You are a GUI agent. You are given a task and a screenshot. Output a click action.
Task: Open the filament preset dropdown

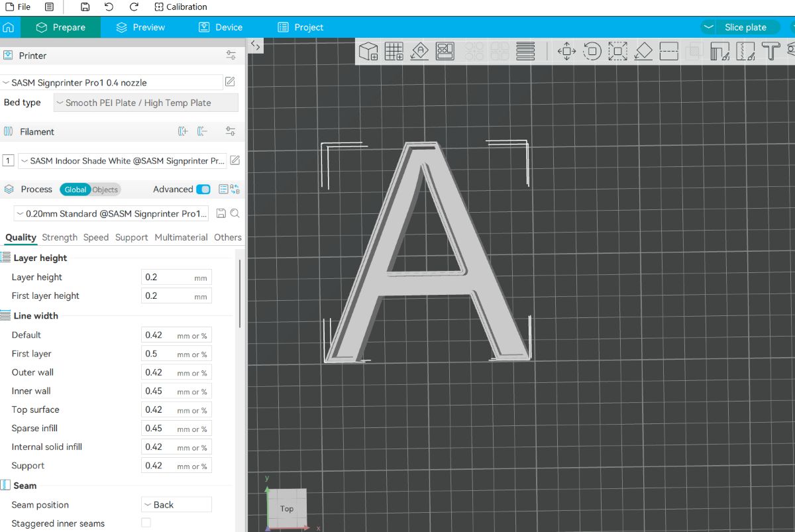point(123,161)
